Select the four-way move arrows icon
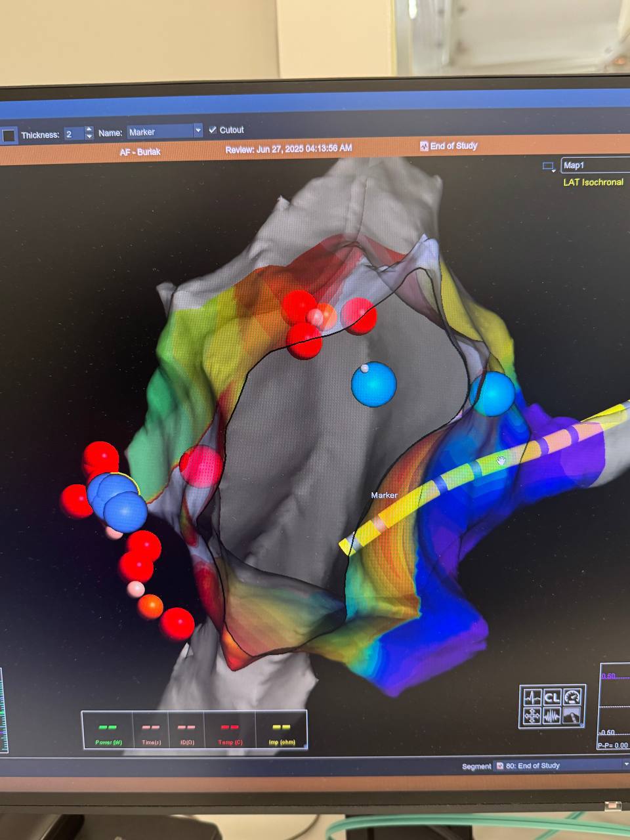630x840 pixels. 532,716
